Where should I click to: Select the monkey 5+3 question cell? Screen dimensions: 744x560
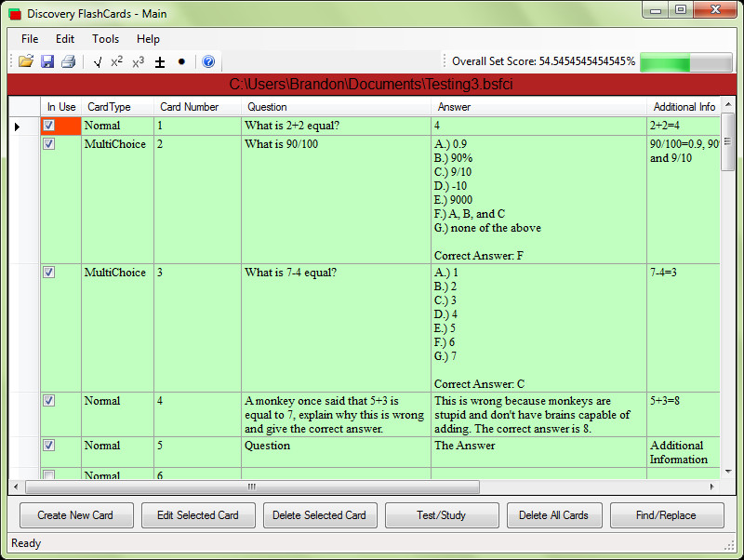pos(336,414)
